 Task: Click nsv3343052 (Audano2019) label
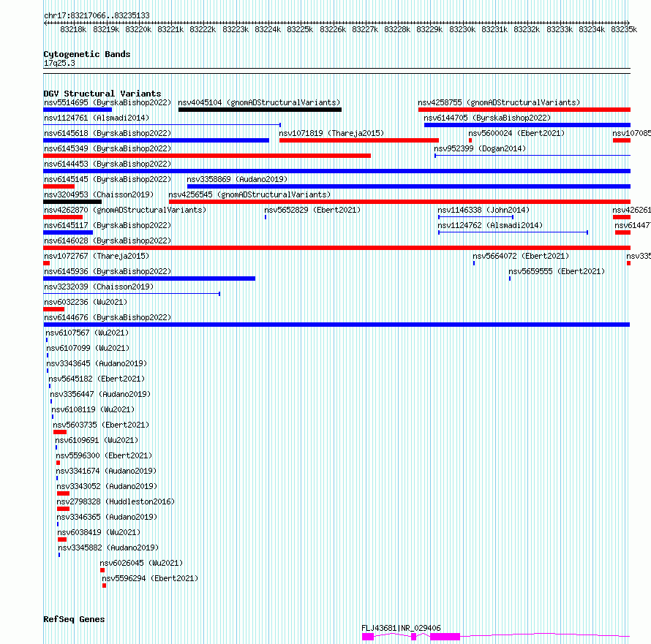point(107,486)
